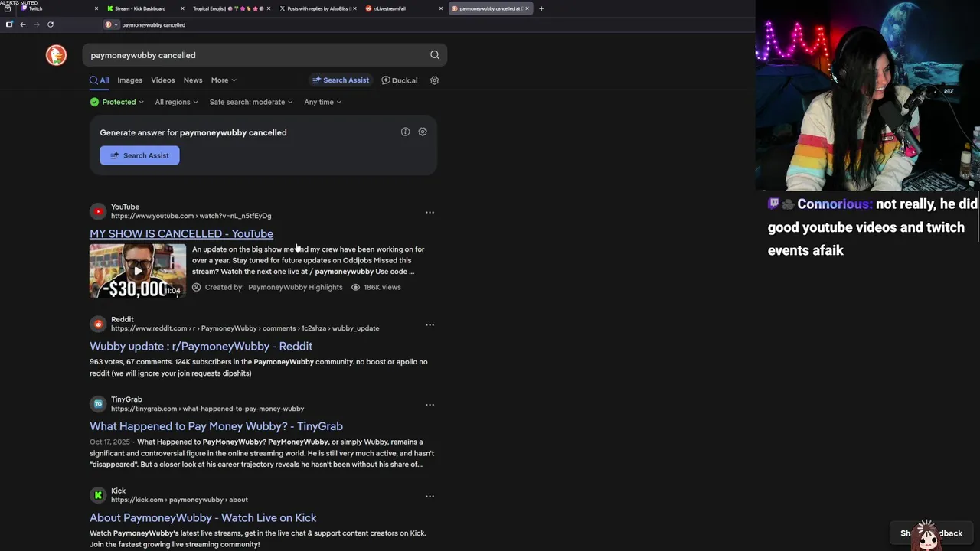Viewport: 980px width, 551px height.
Task: Switch to the Images tab
Action: click(x=129, y=80)
